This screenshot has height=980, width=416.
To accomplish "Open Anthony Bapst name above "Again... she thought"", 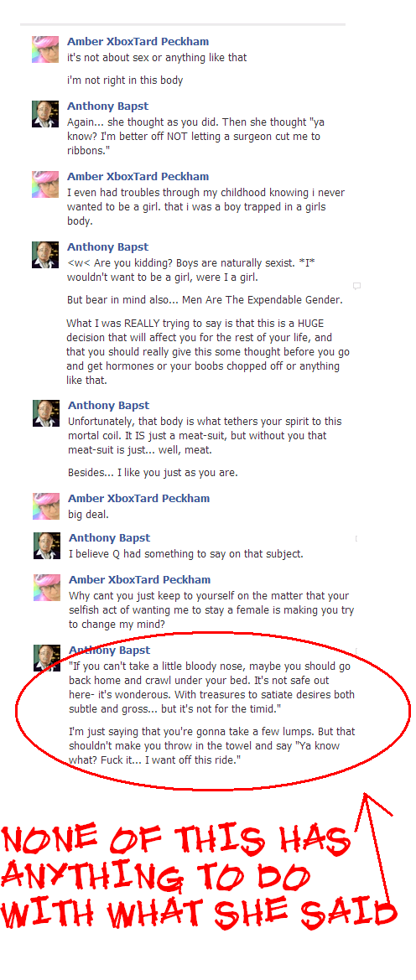I will (107, 106).
